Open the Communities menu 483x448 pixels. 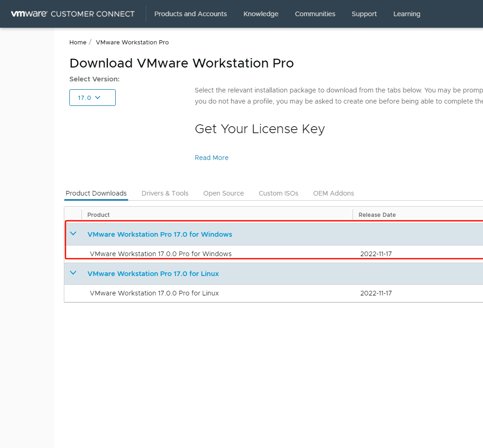pyautogui.click(x=315, y=14)
